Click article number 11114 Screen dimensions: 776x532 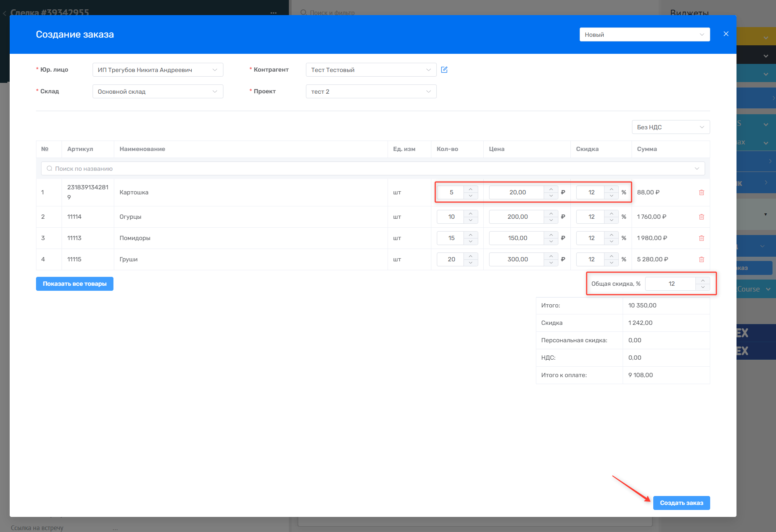[x=74, y=217]
